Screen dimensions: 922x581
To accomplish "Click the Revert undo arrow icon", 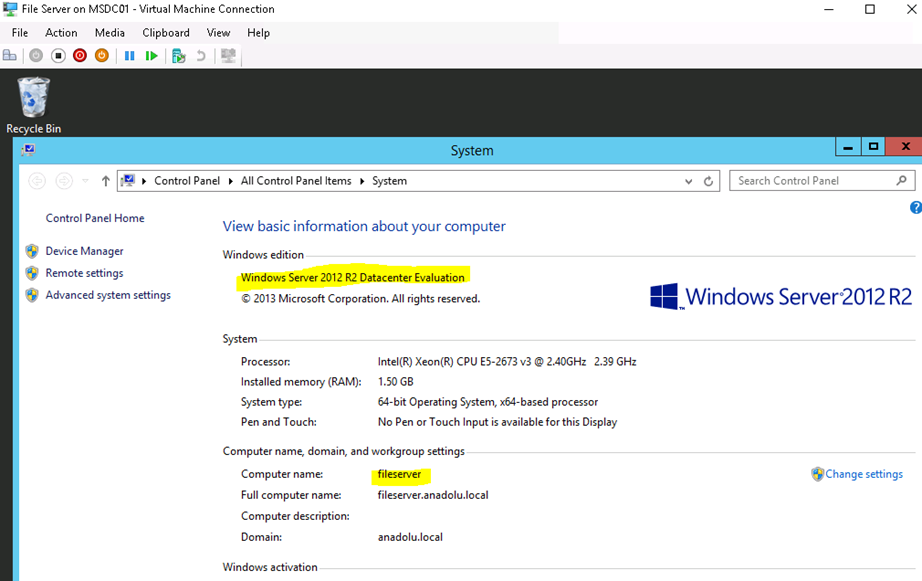I will tap(201, 55).
